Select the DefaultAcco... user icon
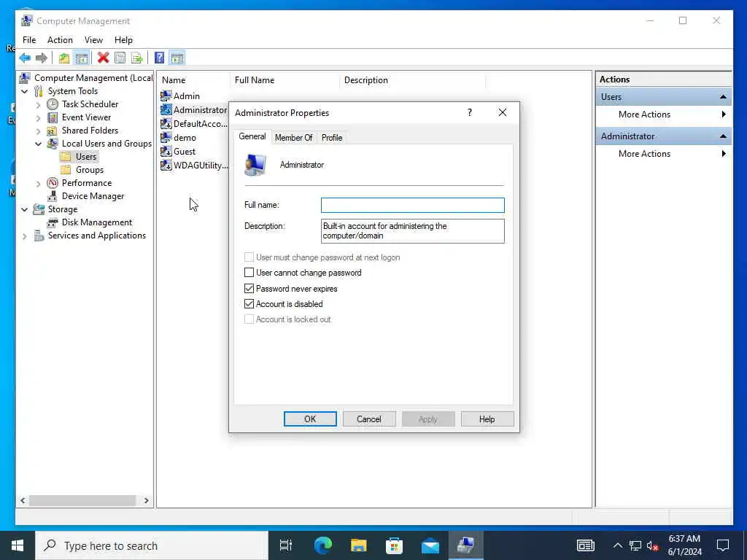747x560 pixels. pos(166,124)
